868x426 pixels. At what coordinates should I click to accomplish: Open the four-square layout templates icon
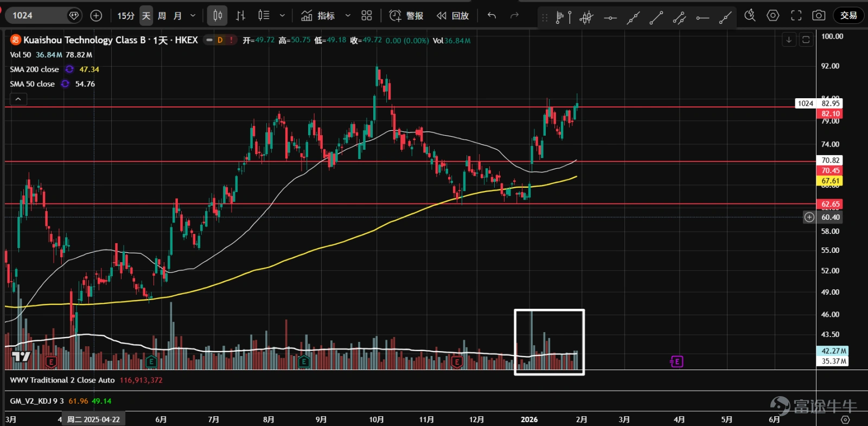(367, 15)
